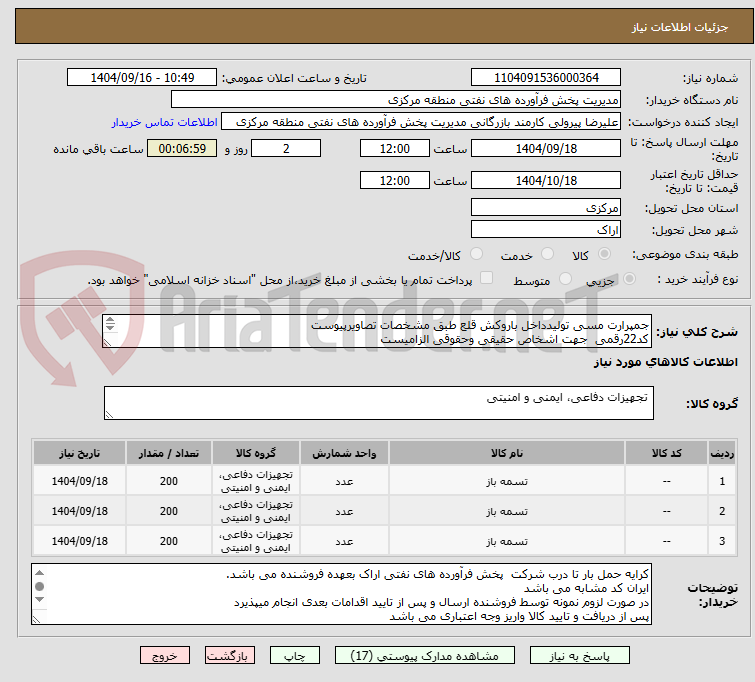This screenshot has height=682, width=755.
Task: Click the بازگشت back button
Action: click(231, 656)
